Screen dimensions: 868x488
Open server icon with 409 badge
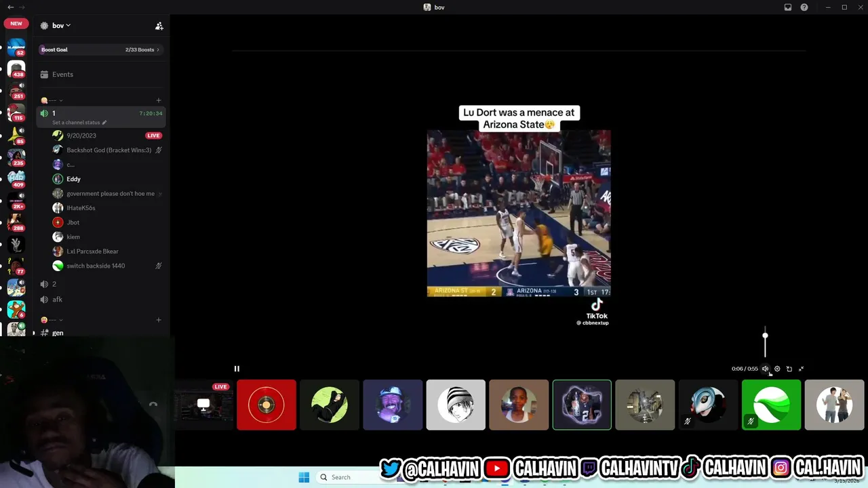pyautogui.click(x=16, y=179)
